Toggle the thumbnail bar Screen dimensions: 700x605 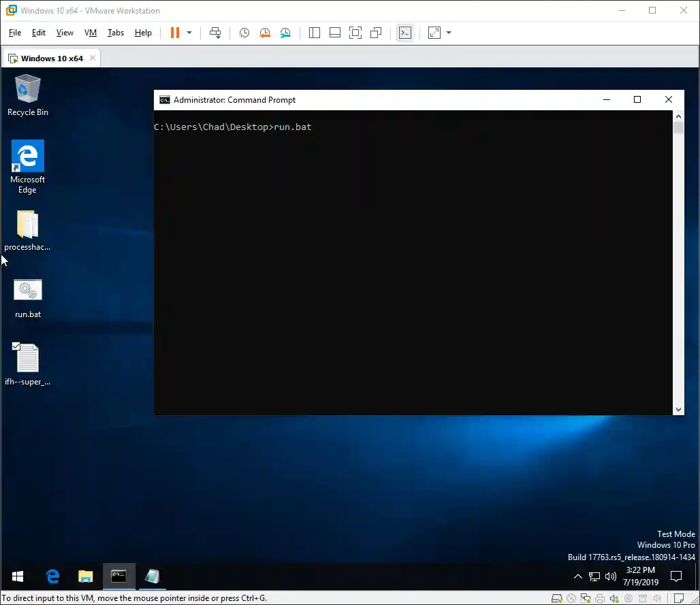[334, 32]
